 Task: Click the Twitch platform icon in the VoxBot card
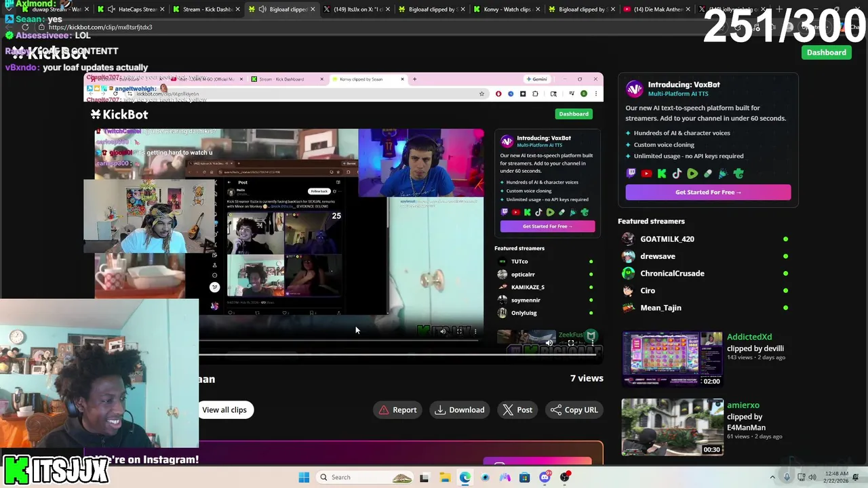click(631, 174)
